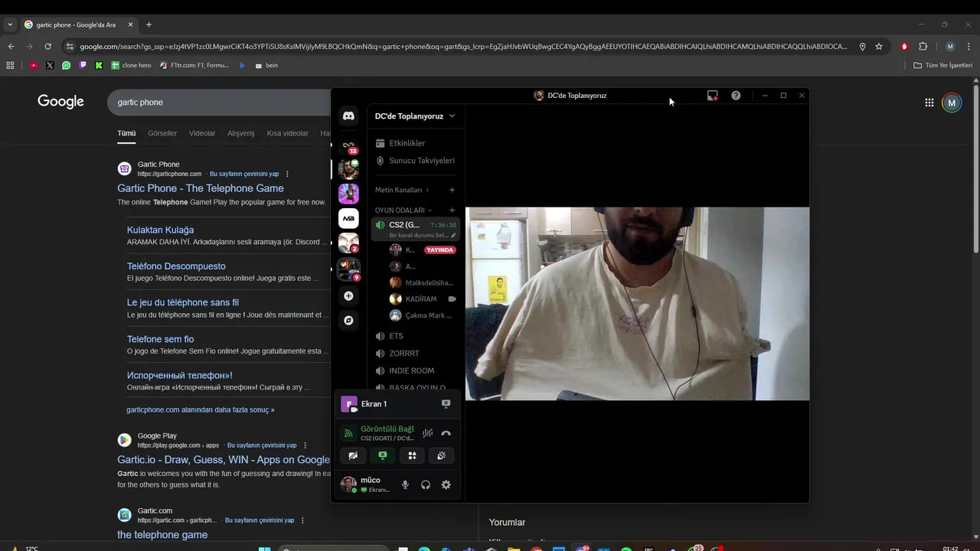This screenshot has height=551, width=980.
Task: Click the webcam video stream
Action: (637, 304)
